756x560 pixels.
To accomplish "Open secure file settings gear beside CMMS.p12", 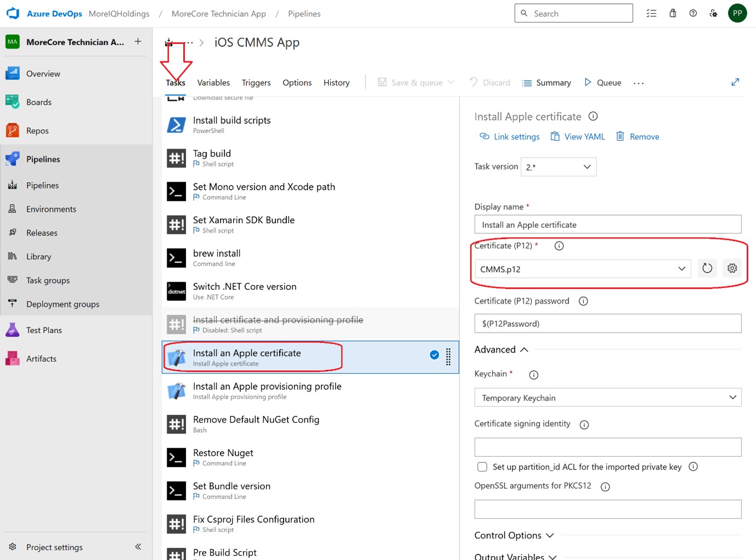I will pos(732,268).
